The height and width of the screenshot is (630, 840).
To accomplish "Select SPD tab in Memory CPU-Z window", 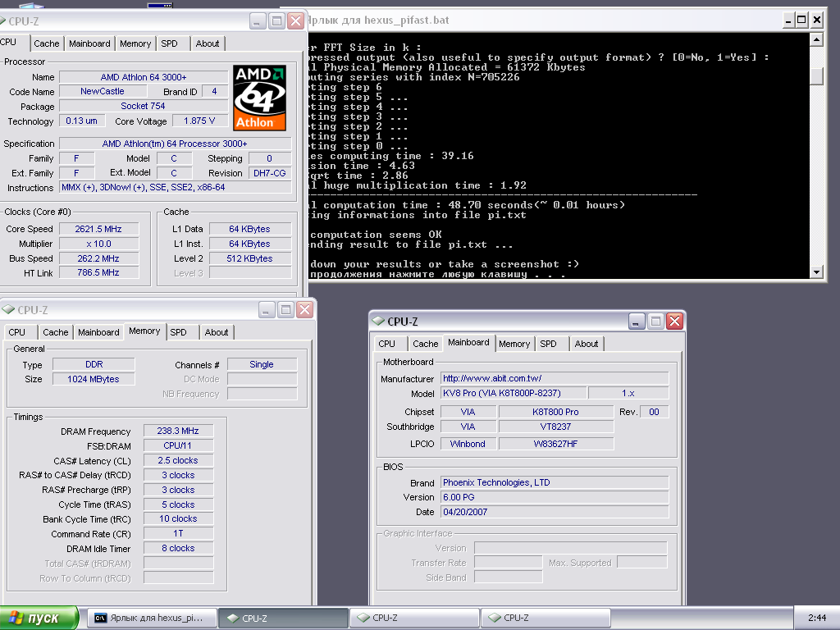I will (178, 332).
